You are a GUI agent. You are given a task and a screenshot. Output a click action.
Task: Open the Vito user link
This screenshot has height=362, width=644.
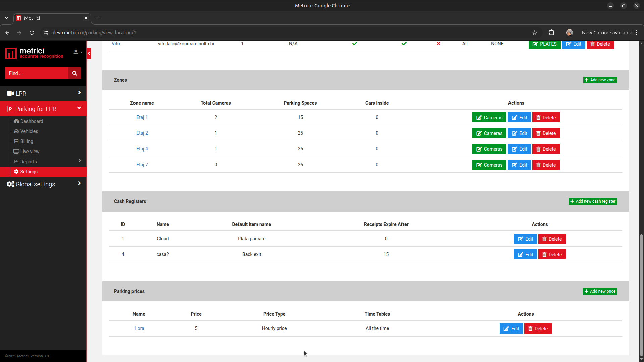(x=116, y=44)
